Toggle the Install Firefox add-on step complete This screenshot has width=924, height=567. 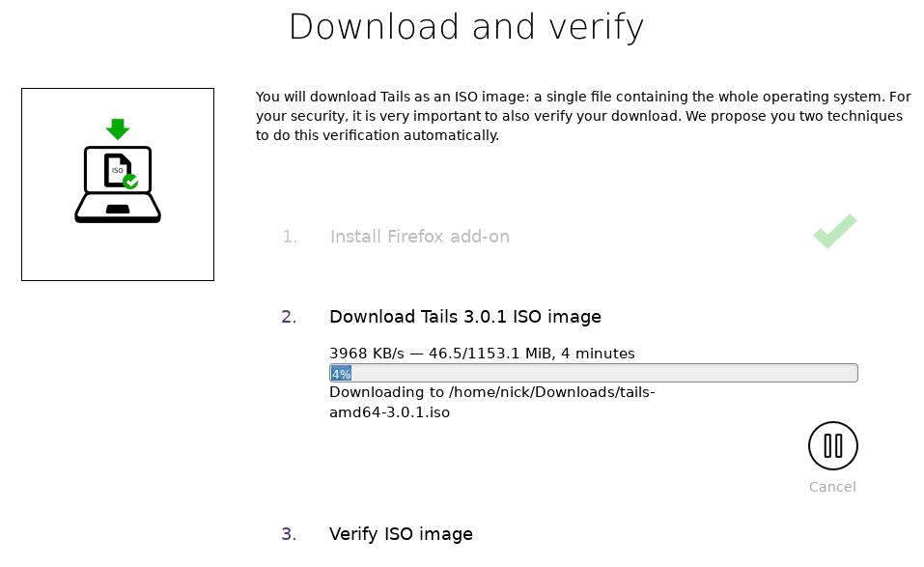coord(419,237)
